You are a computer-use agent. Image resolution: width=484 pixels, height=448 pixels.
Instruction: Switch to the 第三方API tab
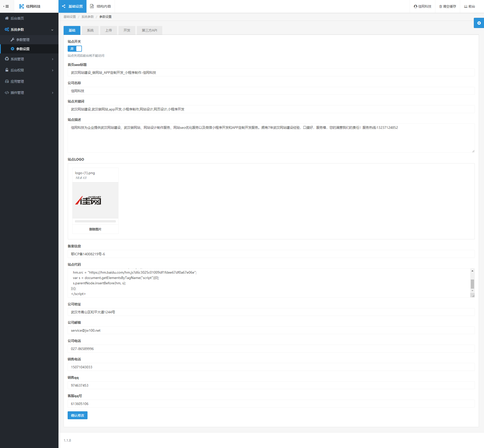click(150, 30)
